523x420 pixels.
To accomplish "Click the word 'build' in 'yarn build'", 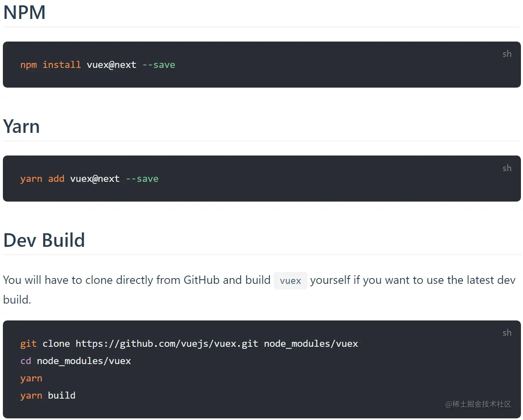I will coord(62,396).
